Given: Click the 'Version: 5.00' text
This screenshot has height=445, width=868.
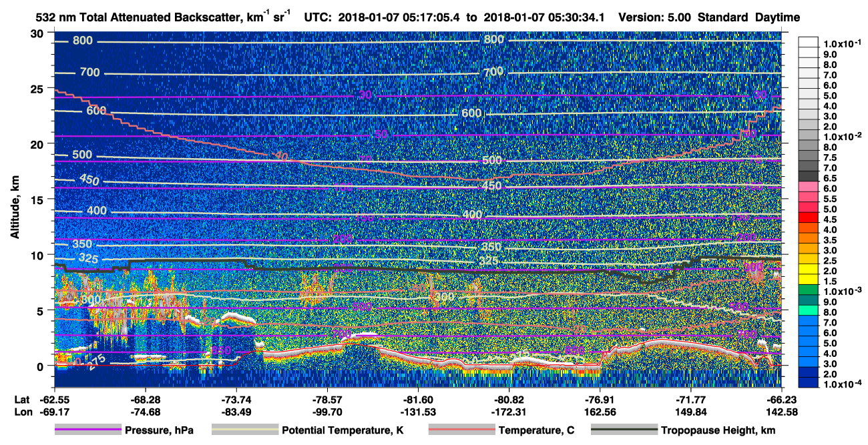Looking at the screenshot, I should pyautogui.click(x=656, y=17).
